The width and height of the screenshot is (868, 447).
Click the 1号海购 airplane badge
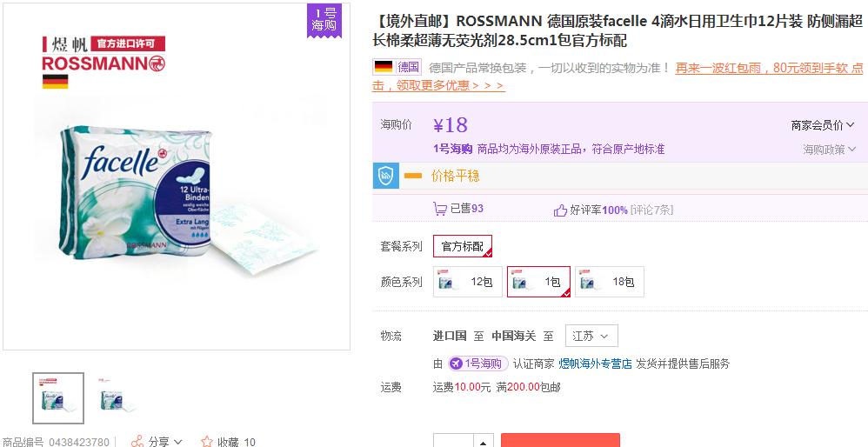[476, 364]
